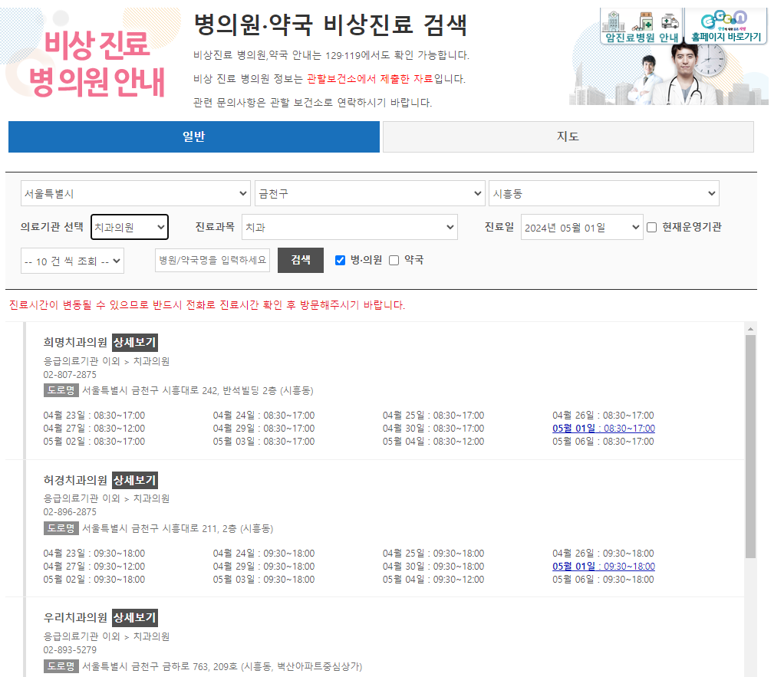Click 허경치과의원 phone number 02-896-2875
The width and height of the screenshot is (784, 677).
70,512
